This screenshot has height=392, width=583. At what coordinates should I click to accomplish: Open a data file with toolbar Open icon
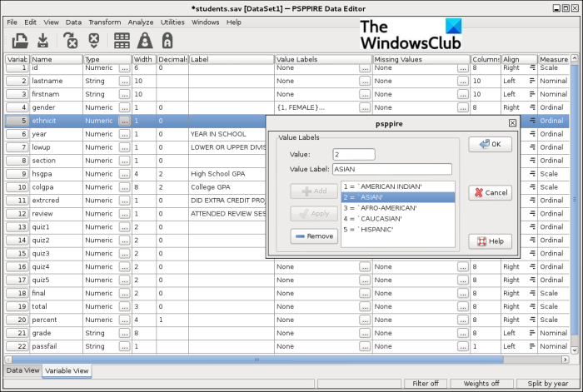[x=20, y=41]
